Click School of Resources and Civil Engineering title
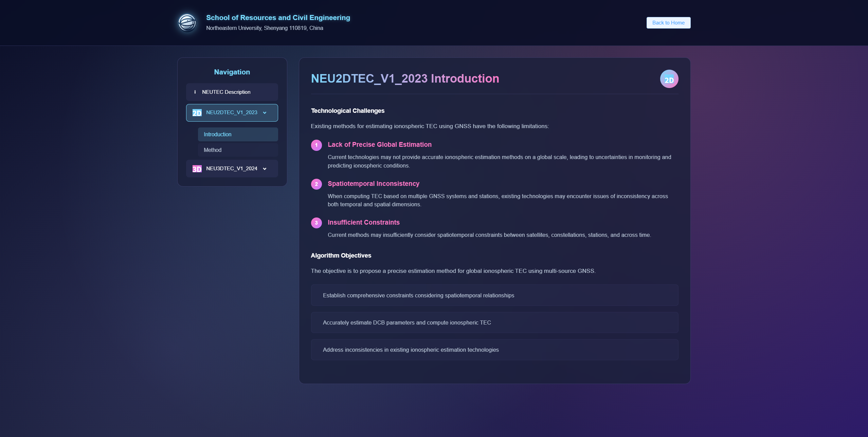 pyautogui.click(x=278, y=18)
